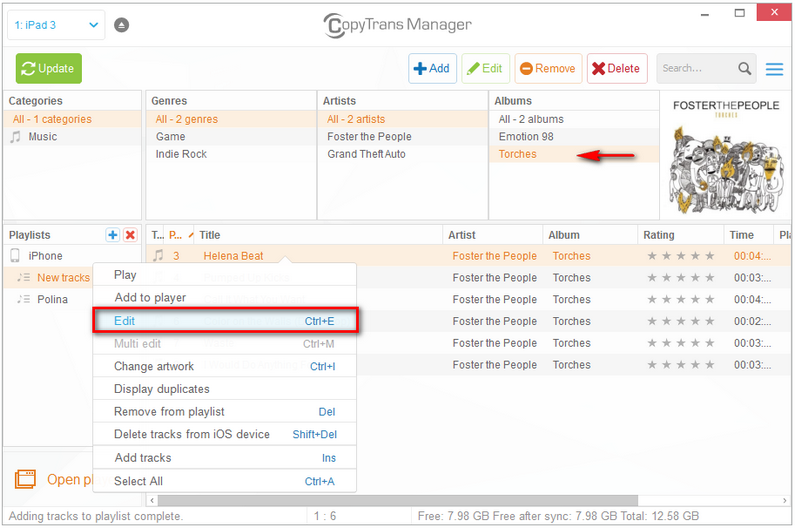Click the green Update button
The height and width of the screenshot is (528, 795).
[x=49, y=68]
